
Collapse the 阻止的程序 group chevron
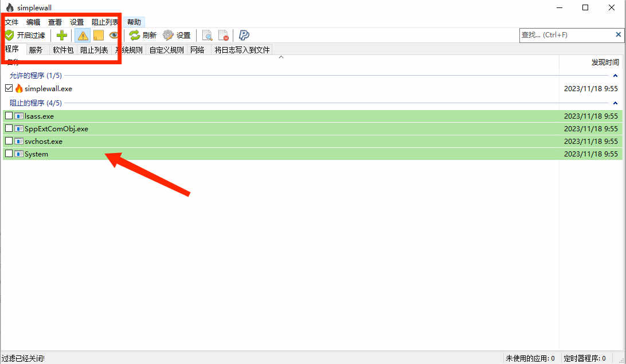615,103
